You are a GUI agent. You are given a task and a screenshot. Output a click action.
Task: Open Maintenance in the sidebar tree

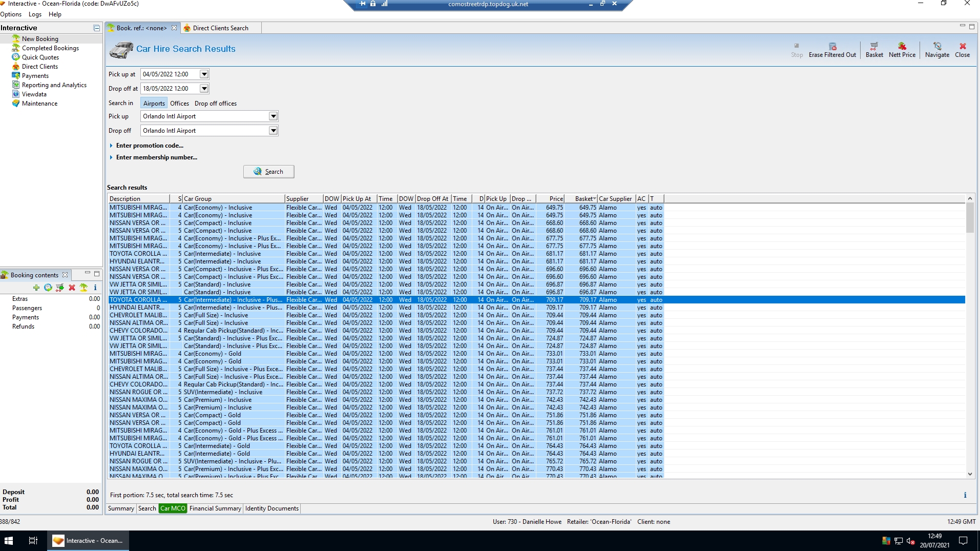pos(39,104)
